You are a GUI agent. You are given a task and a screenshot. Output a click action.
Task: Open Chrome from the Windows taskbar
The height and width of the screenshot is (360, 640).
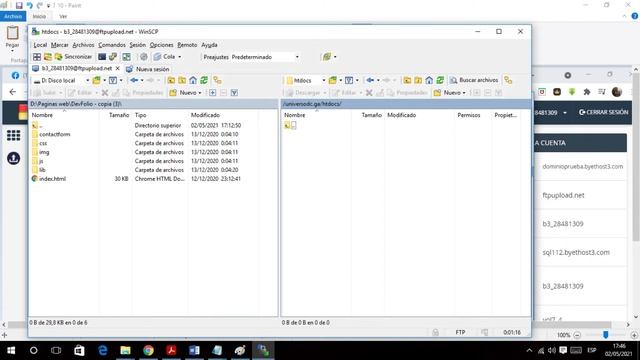click(x=148, y=350)
